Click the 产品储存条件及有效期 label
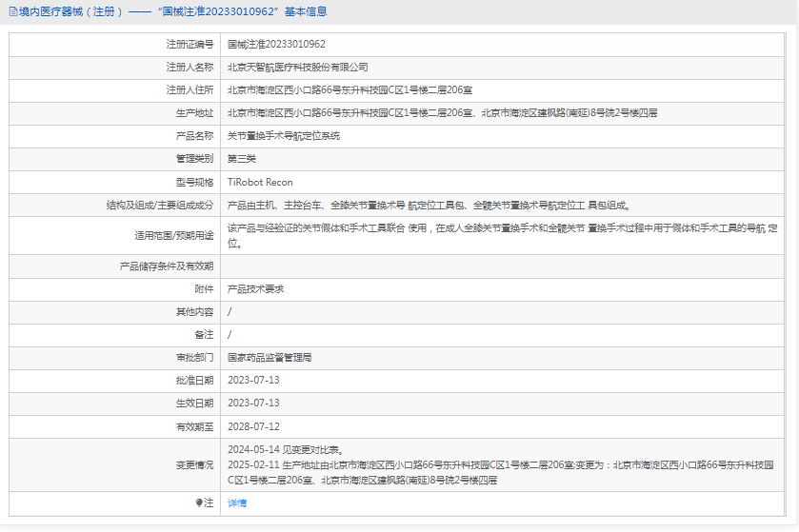The image size is (799, 532). [x=167, y=266]
